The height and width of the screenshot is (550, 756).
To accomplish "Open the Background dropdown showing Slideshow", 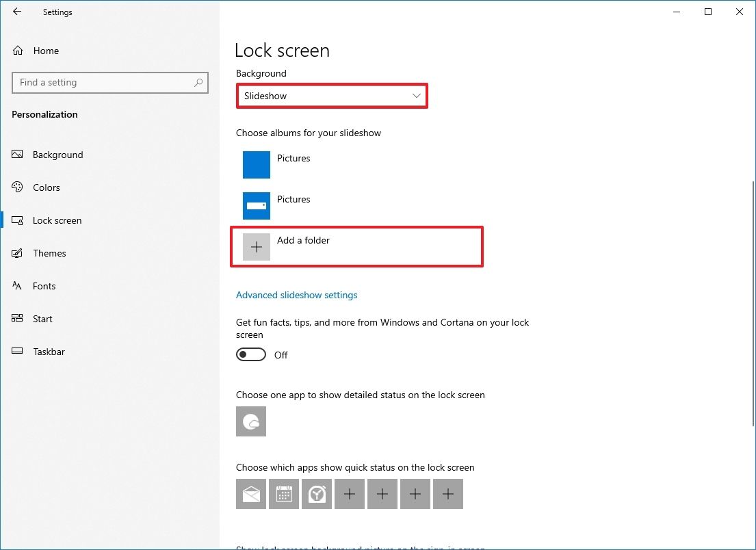I will click(332, 96).
